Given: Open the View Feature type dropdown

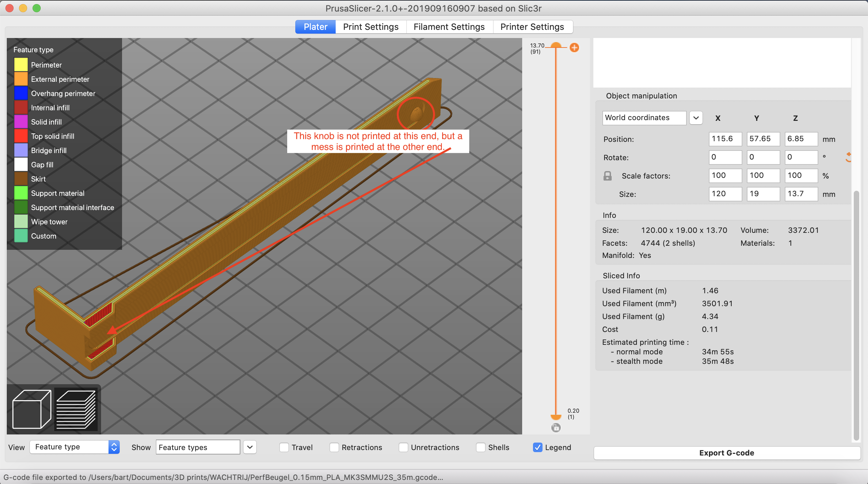Looking at the screenshot, I should point(75,447).
